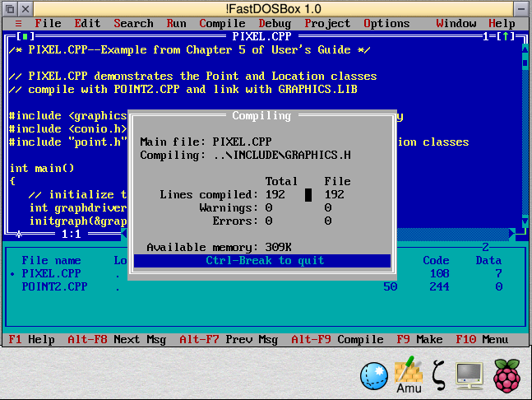Select POINT2.CPP in the project window
Screen dimensions: 532x400
coord(54,286)
